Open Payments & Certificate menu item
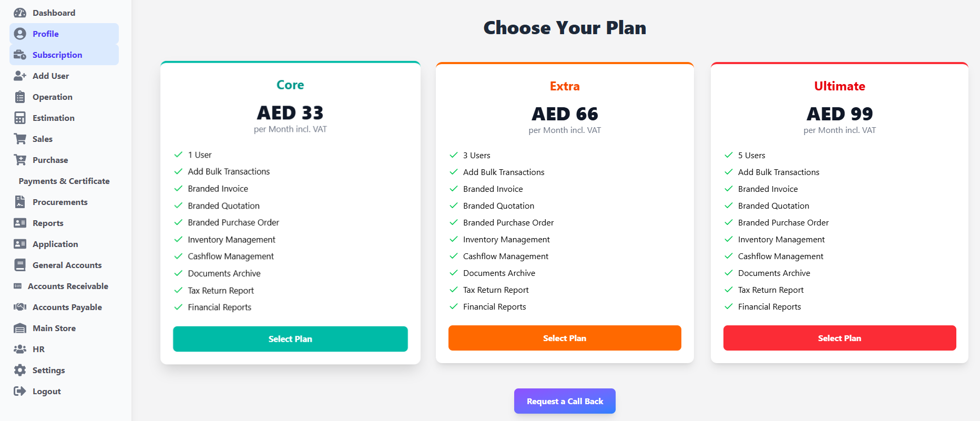Screen dimensions: 980x421 pos(64,181)
